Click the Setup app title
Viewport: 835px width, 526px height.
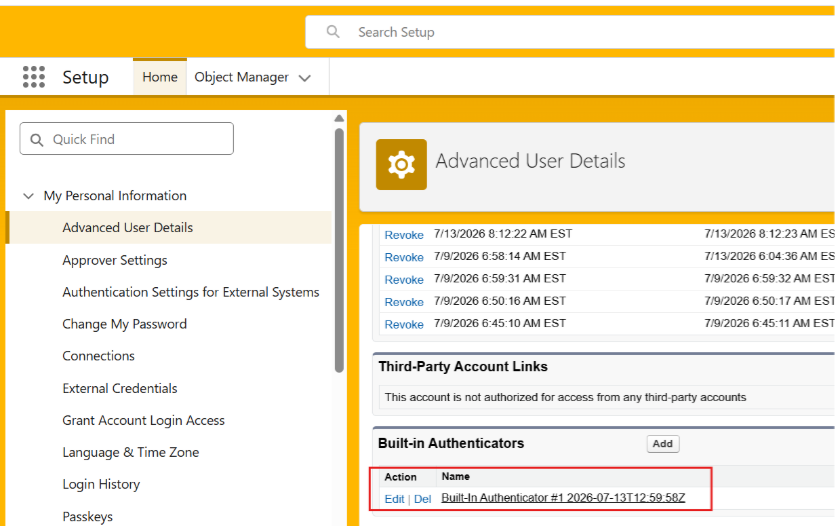[85, 77]
